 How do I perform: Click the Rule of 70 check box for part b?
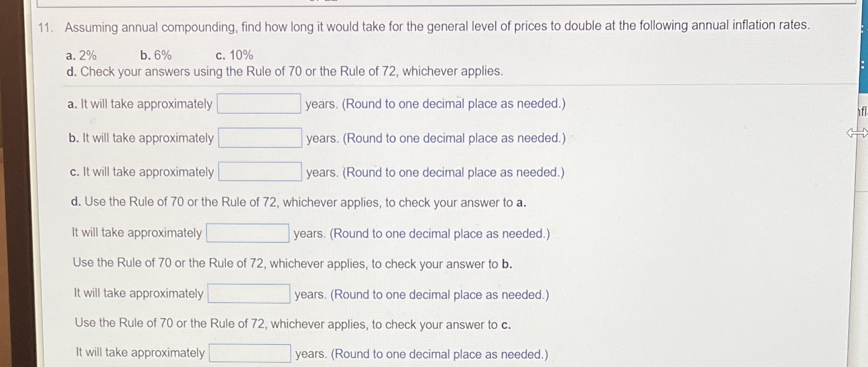click(249, 293)
